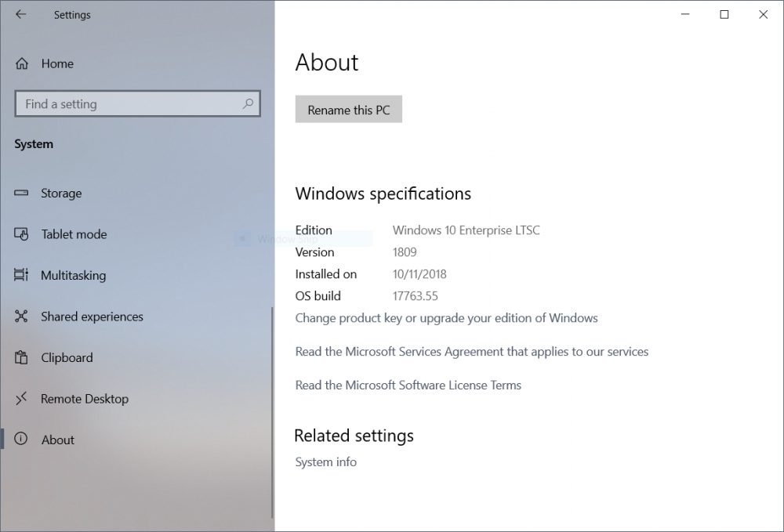Click the sidebar vertical scrollbar
This screenshot has width=784, height=532.
[x=272, y=413]
